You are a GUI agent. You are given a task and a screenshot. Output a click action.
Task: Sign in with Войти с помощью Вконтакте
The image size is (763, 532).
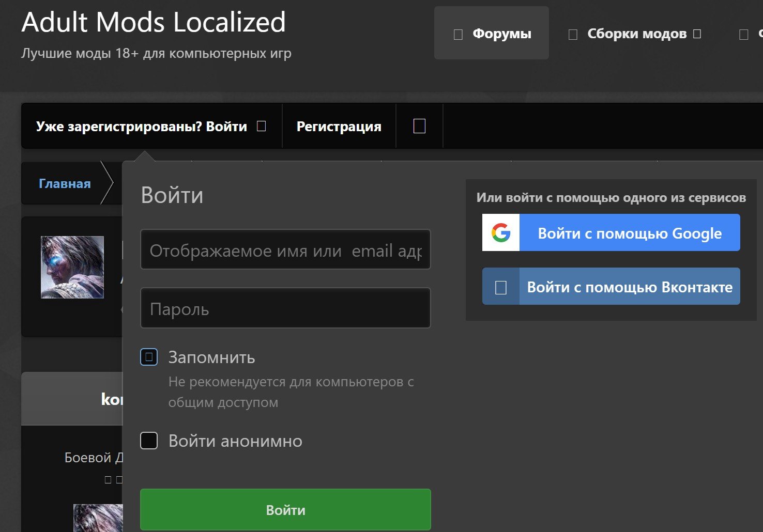pyautogui.click(x=629, y=287)
